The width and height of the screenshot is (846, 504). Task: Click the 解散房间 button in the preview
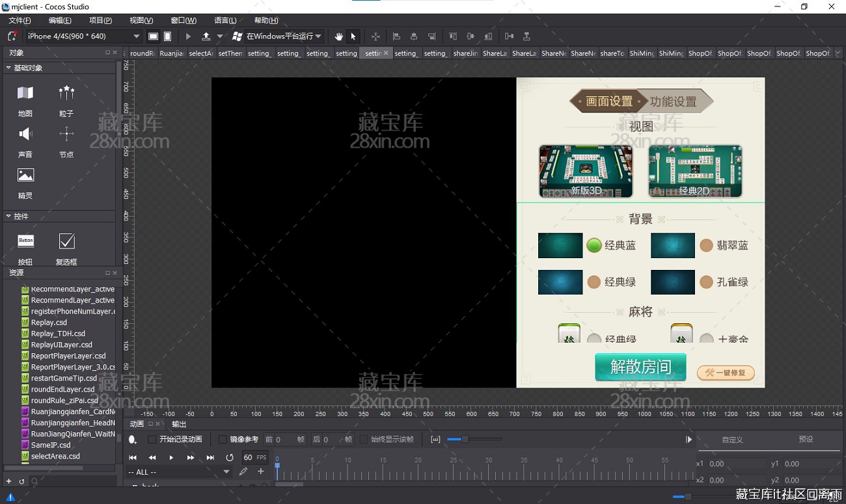[x=640, y=367]
